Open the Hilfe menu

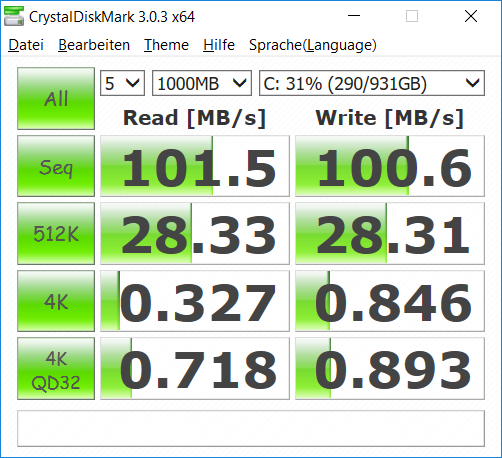pyautogui.click(x=219, y=45)
